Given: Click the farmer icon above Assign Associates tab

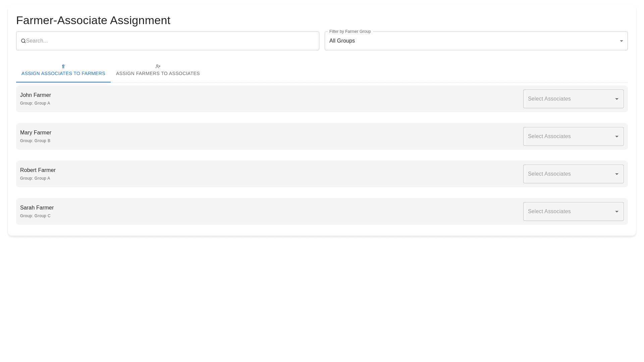Looking at the screenshot, I should (63, 66).
